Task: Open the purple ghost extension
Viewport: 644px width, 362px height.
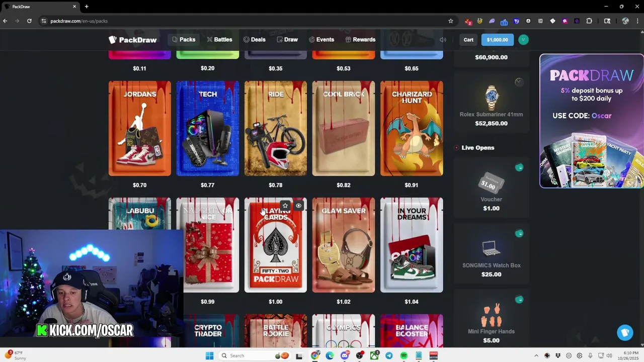Action: tap(492, 21)
